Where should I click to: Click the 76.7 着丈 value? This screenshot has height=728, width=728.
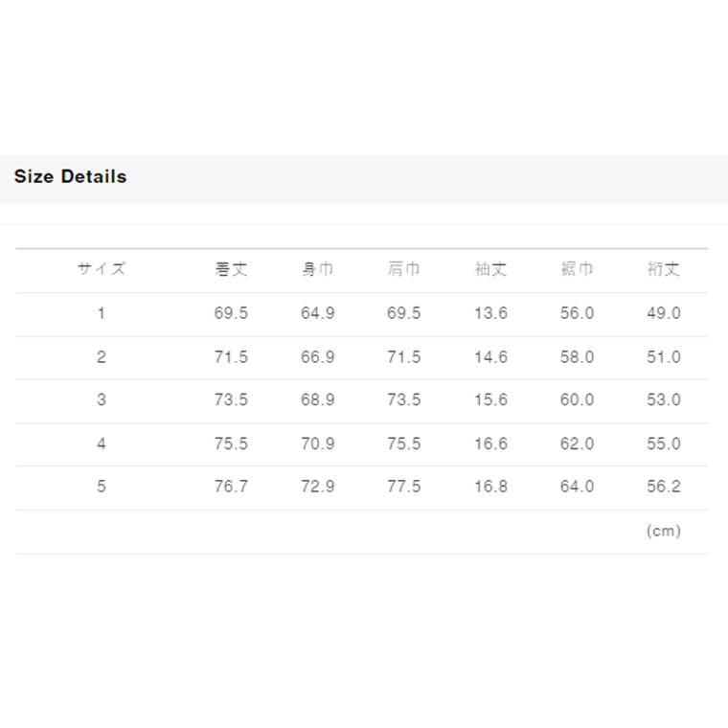(231, 487)
